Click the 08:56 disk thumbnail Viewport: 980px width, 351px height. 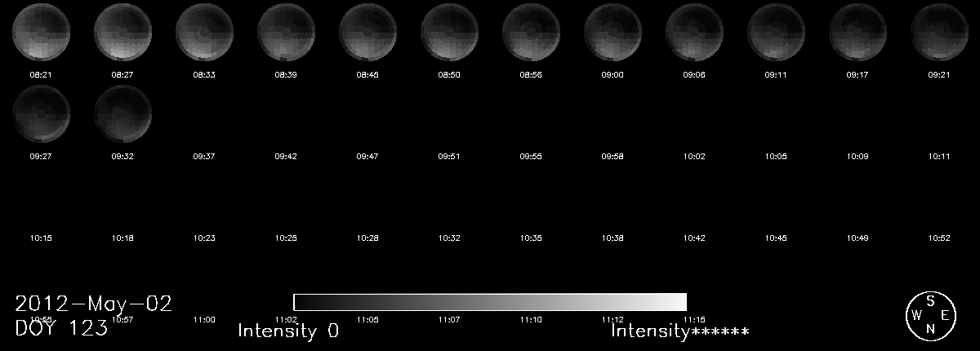[531, 33]
